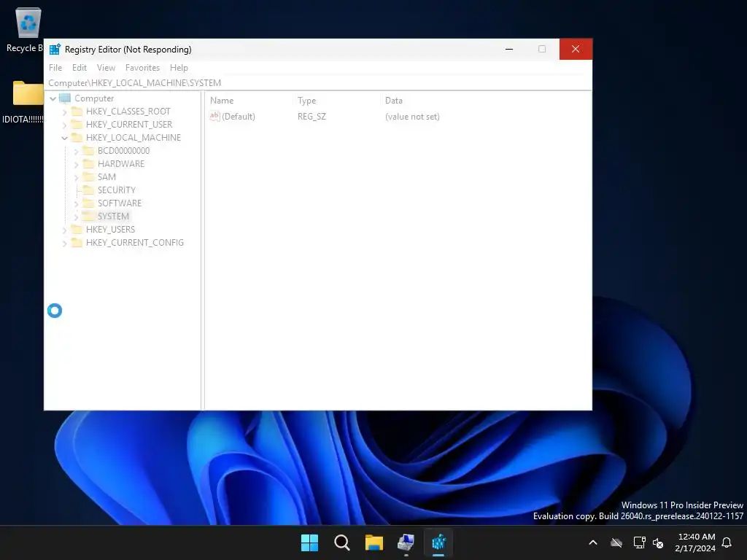Screen dimensions: 747x560
Task: Open File Explorer from taskbar
Action: 374,542
